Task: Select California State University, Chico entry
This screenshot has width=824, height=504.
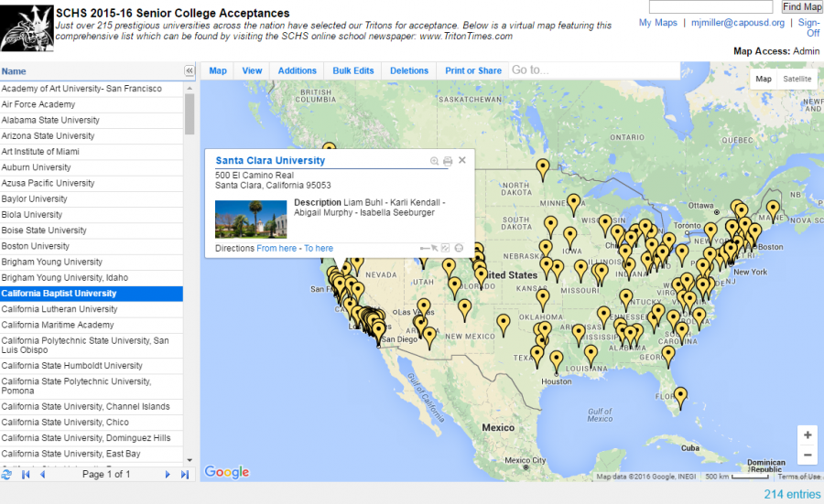Action: pyautogui.click(x=92, y=422)
